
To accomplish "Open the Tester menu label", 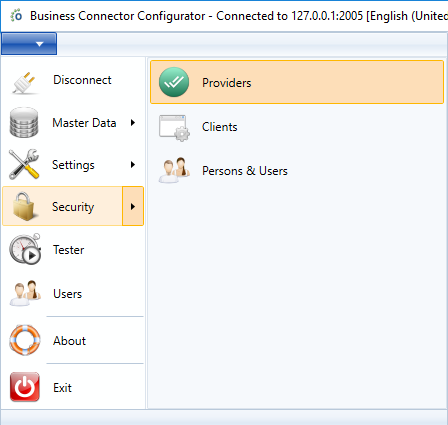I will (69, 250).
